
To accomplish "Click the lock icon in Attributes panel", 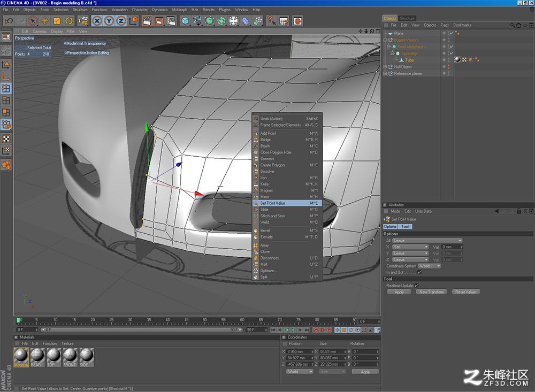I will pyautogui.click(x=519, y=211).
